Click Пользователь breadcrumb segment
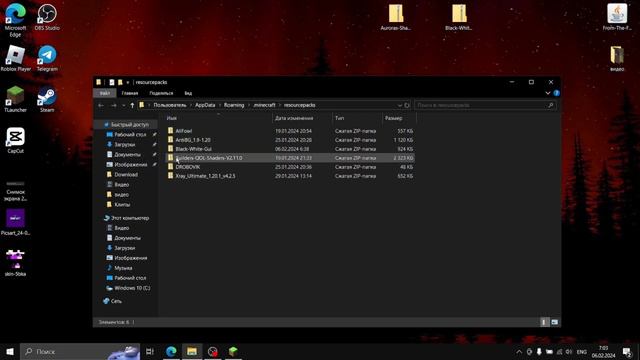Image resolution: width=640 pixels, height=360 pixels. click(x=170, y=105)
